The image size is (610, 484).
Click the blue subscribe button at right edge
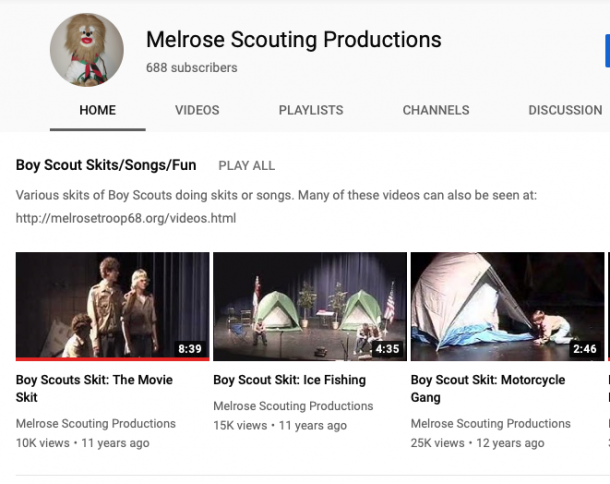point(607,51)
